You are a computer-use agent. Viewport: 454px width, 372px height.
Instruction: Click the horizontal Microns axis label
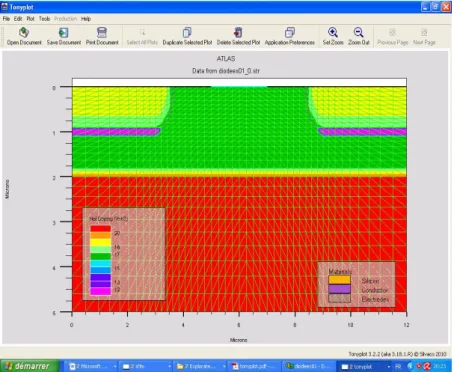[238, 340]
